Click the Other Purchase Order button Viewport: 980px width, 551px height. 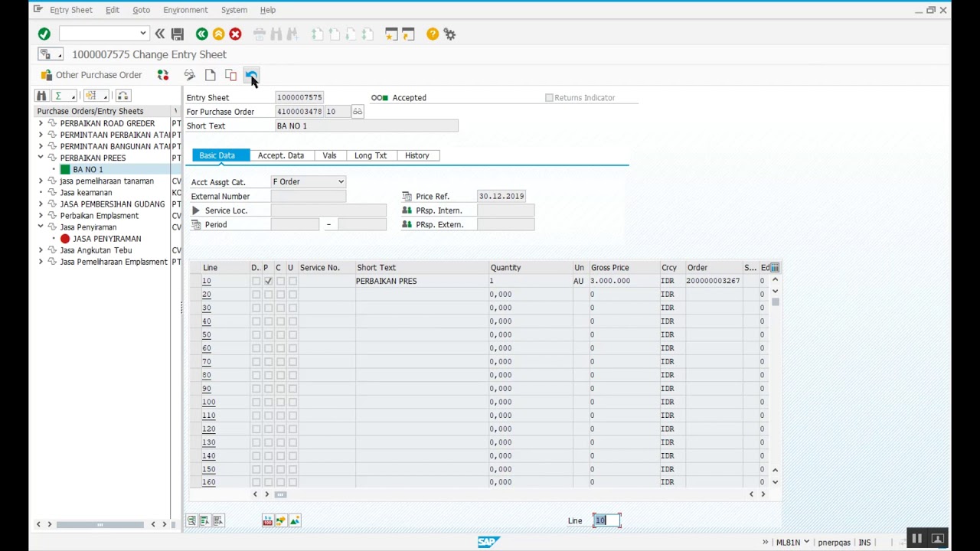tap(91, 75)
